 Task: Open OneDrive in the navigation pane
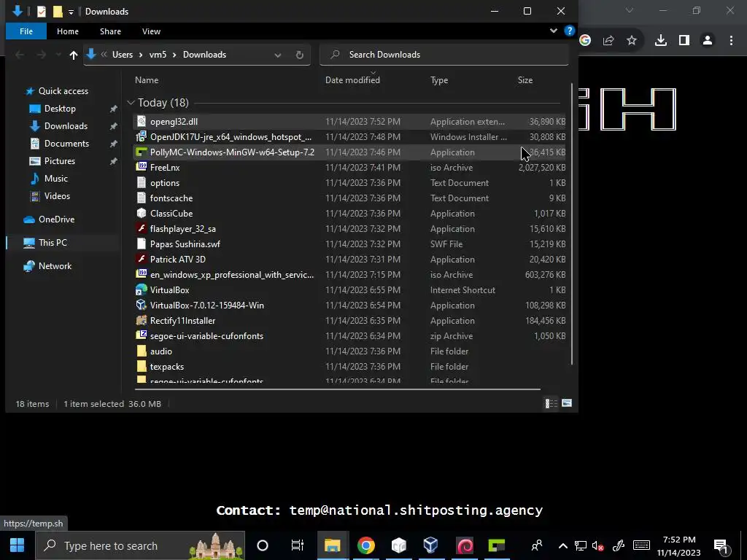[x=56, y=219]
